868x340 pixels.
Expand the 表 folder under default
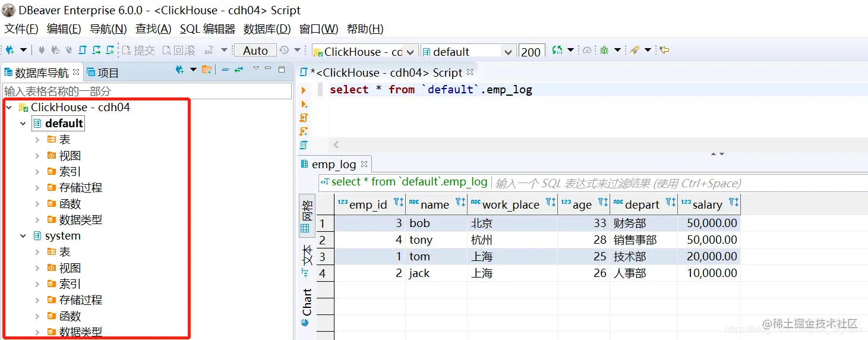pyautogui.click(x=37, y=140)
